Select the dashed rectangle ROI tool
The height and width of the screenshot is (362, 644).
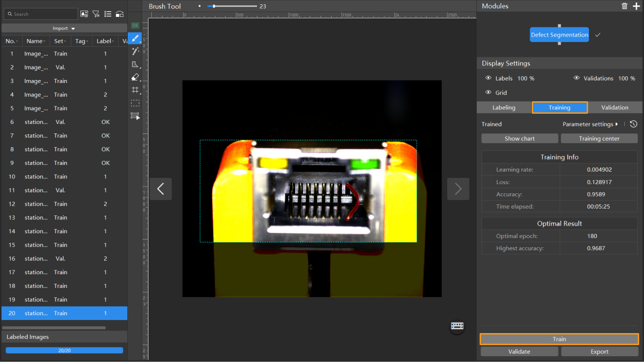pyautogui.click(x=135, y=103)
